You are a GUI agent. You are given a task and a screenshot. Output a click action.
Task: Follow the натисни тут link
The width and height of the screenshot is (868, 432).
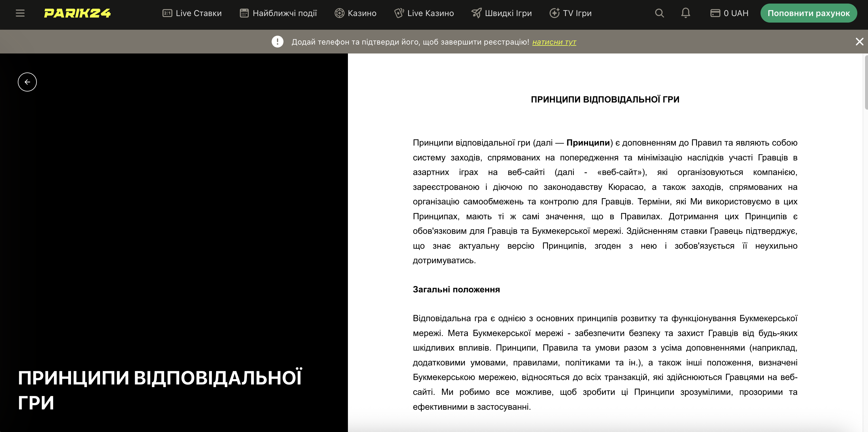pyautogui.click(x=554, y=42)
